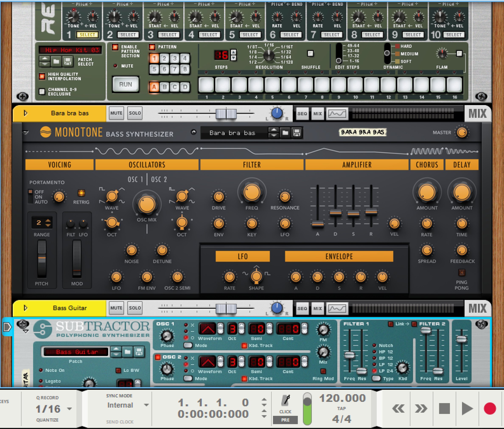Open SEQ for the Bara bra bas strip

302,114
